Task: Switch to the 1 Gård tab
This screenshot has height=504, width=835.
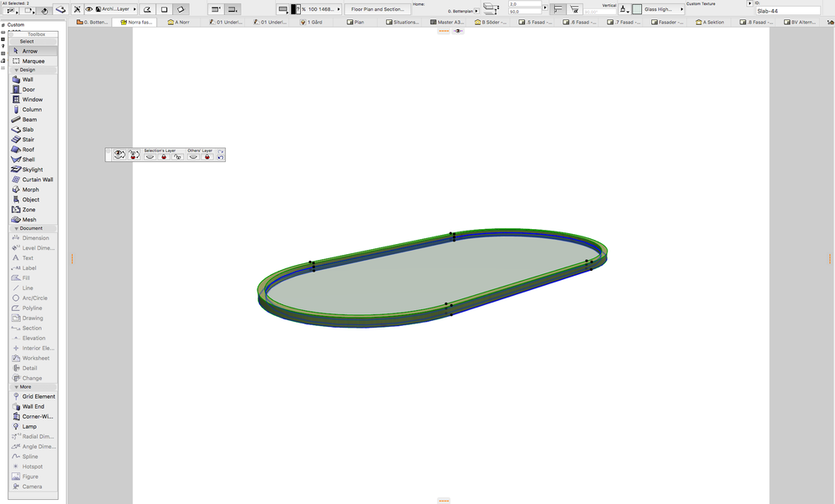Action: pos(311,23)
